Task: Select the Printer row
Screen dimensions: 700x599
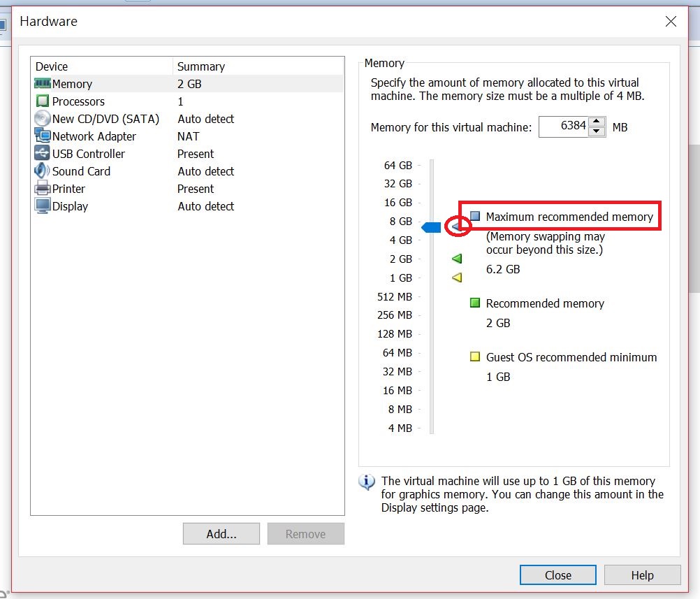Action: [188, 188]
